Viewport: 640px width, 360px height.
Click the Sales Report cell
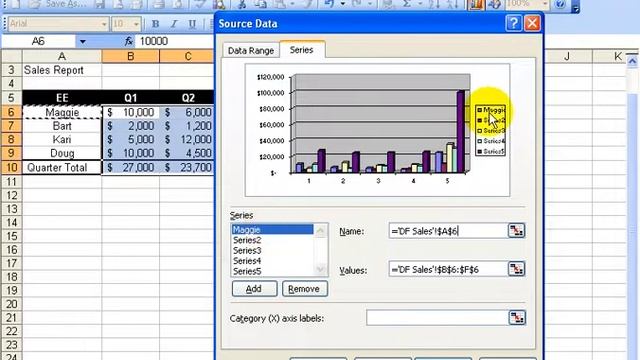pyautogui.click(x=62, y=70)
